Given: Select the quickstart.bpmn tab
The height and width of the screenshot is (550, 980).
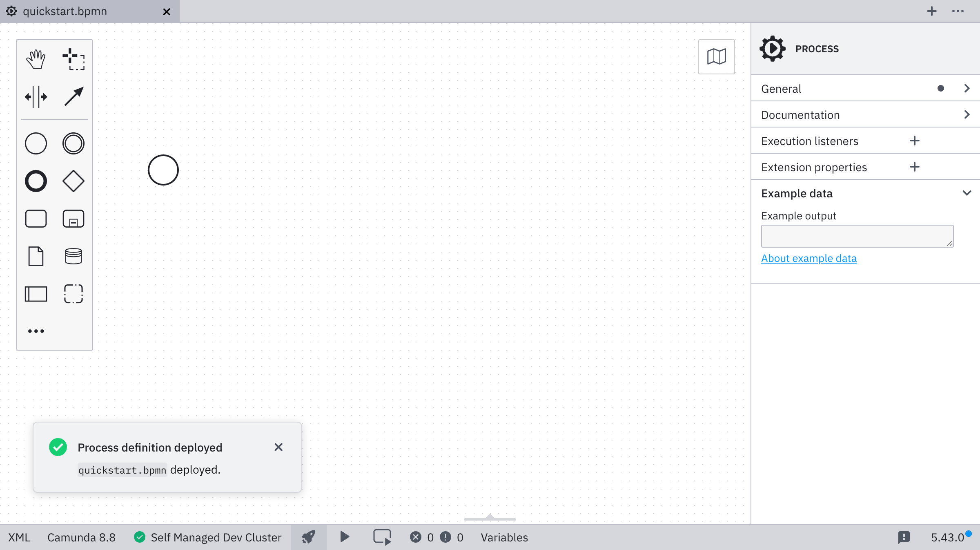Looking at the screenshot, I should click(x=65, y=11).
